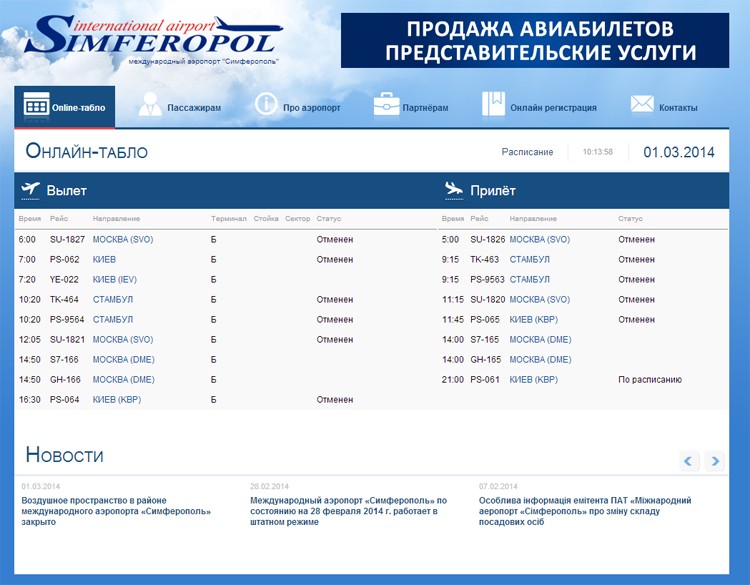Image resolution: width=750 pixels, height=585 pixels.
Task: Click СТАМБУЛ for arrival PS-9563
Action: pyautogui.click(x=529, y=280)
